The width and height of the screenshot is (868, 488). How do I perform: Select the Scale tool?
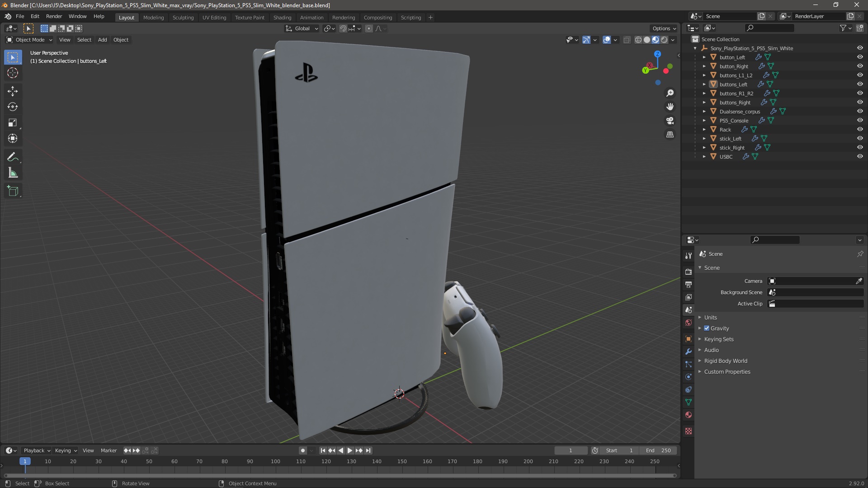pos(13,123)
